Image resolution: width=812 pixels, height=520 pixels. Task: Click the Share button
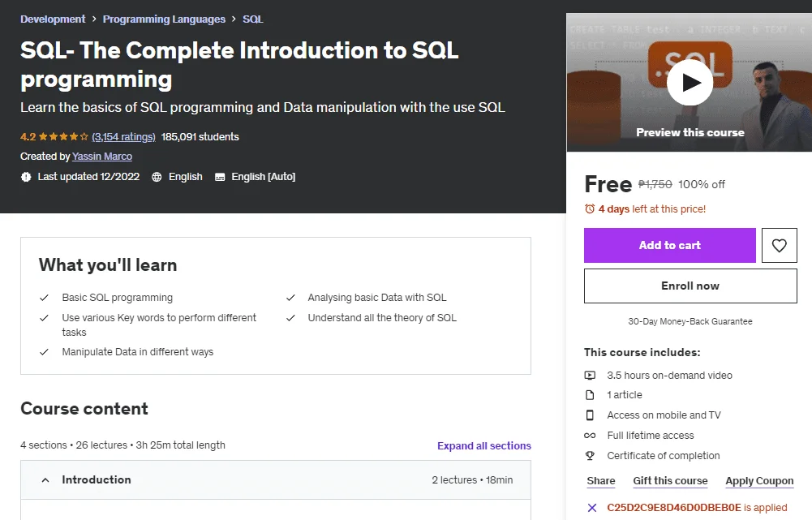[x=601, y=480]
